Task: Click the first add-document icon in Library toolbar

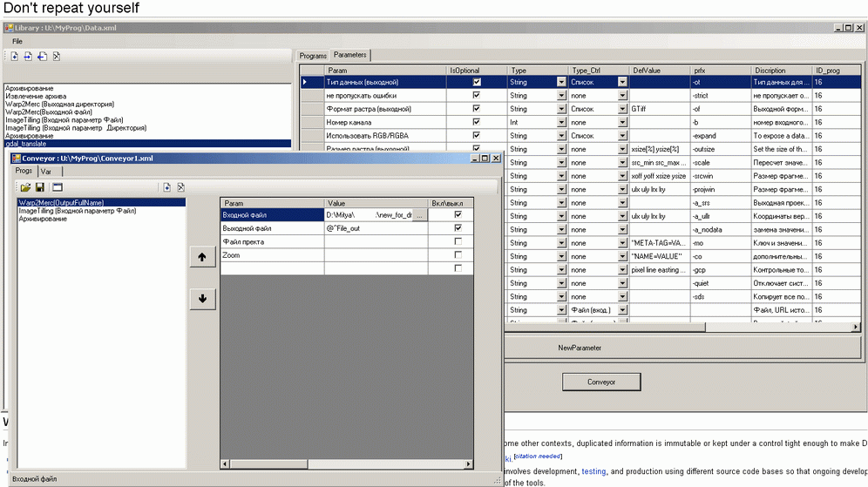Action: coord(15,57)
